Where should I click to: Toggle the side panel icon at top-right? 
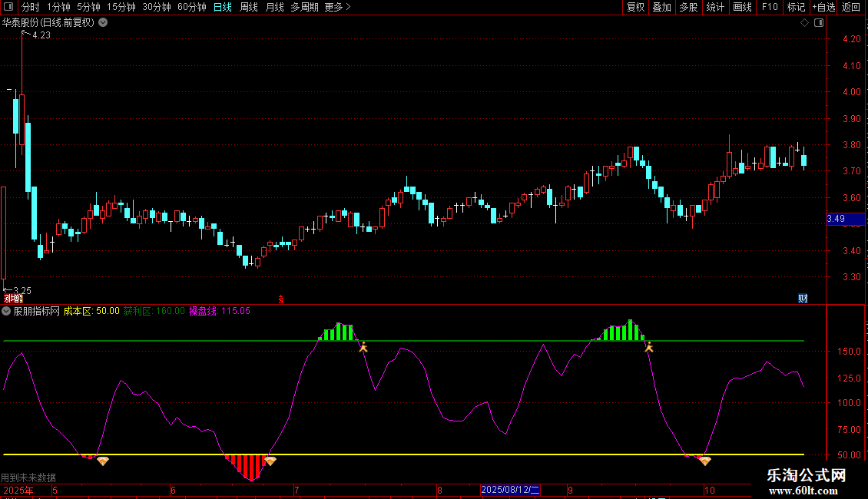819,23
